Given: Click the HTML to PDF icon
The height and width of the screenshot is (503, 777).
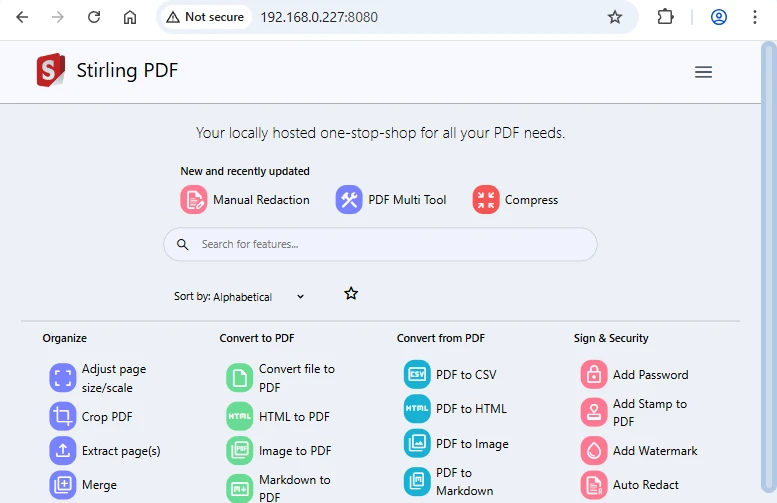Looking at the screenshot, I should click(x=240, y=417).
